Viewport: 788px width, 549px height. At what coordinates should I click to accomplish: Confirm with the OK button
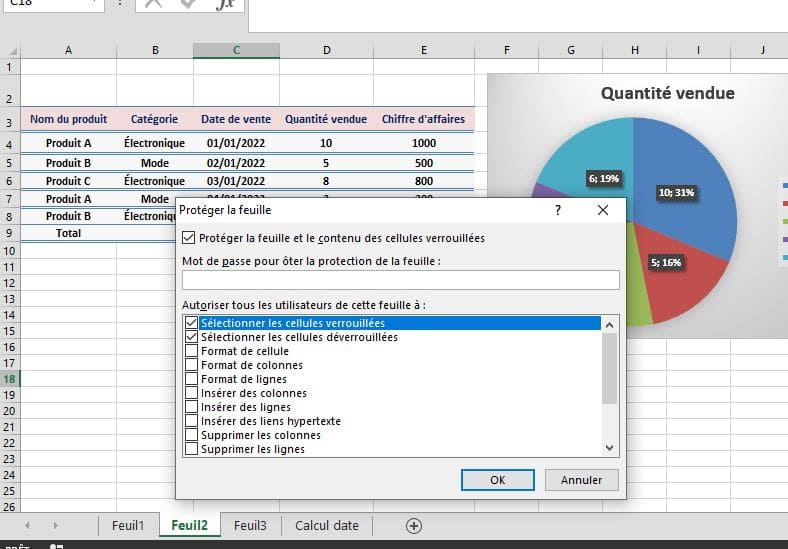click(x=498, y=480)
